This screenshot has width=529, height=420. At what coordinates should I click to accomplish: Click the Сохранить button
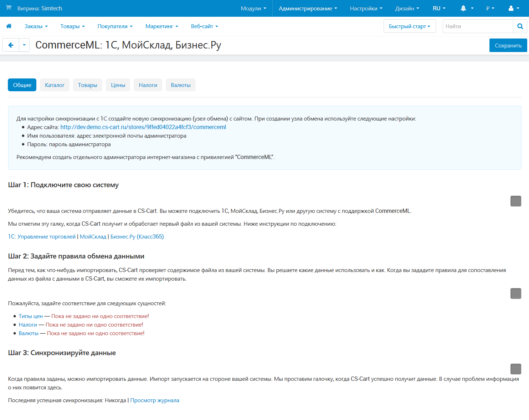[508, 45]
